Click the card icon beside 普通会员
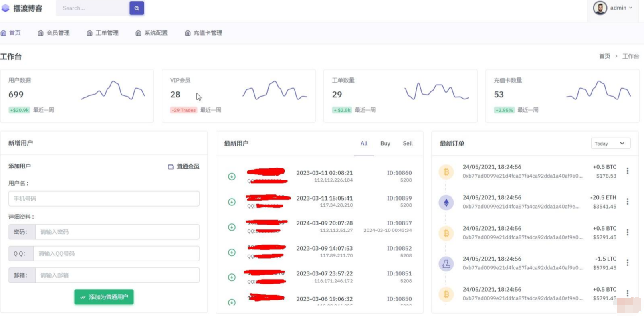Image resolution: width=644 pixels, height=316 pixels. coord(171,166)
